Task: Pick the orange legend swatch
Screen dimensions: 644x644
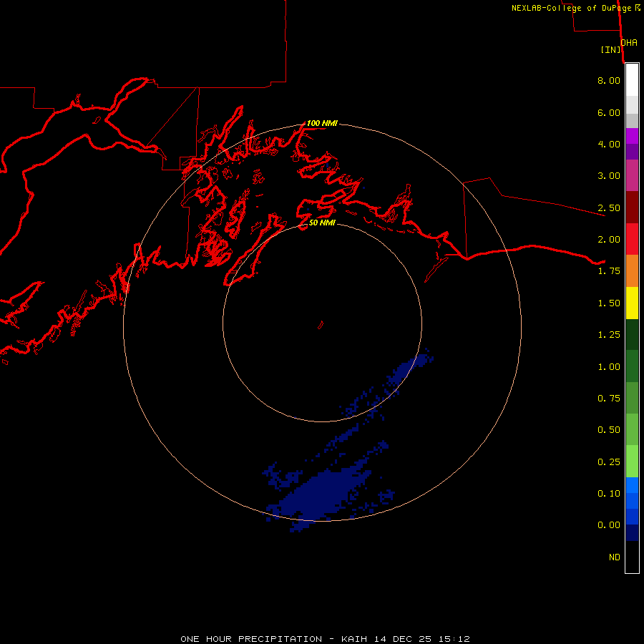Action: (x=632, y=270)
